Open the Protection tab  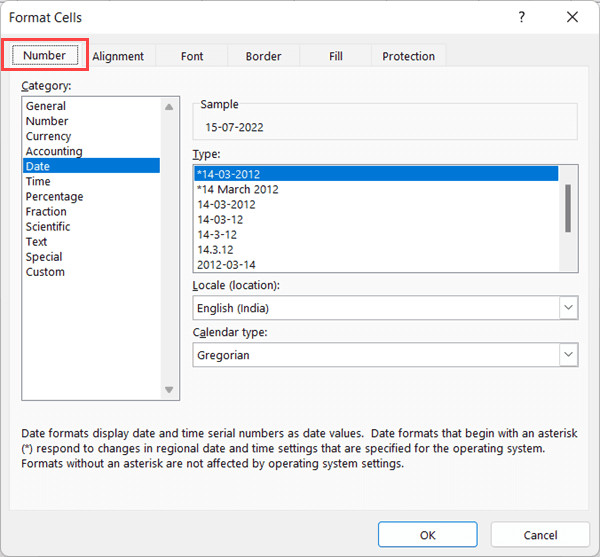pyautogui.click(x=408, y=57)
